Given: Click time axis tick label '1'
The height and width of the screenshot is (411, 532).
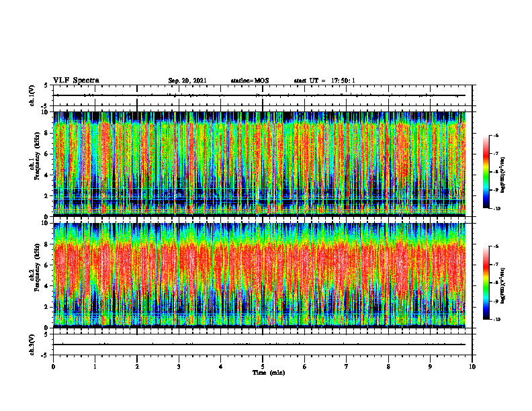Looking at the screenshot, I should [95, 367].
